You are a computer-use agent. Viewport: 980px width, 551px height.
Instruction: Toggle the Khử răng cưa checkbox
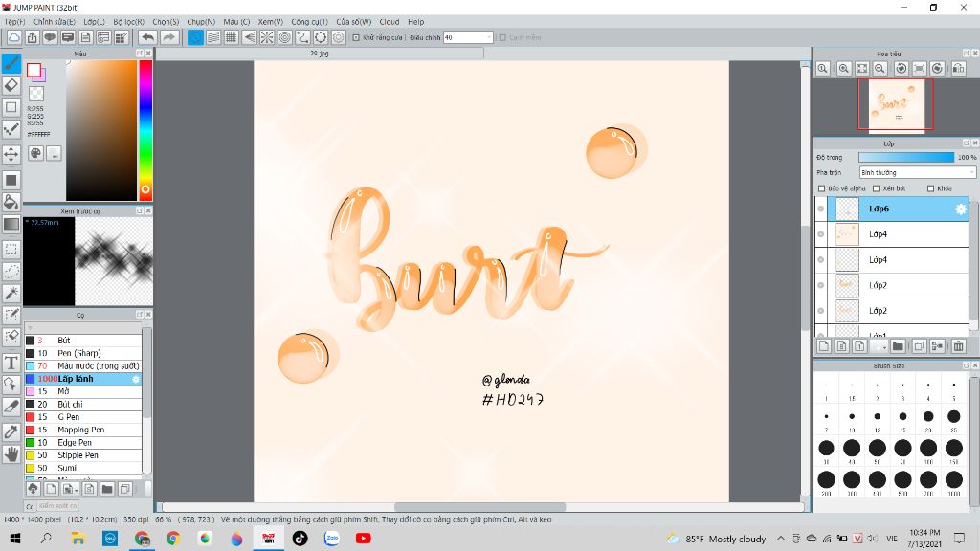356,37
